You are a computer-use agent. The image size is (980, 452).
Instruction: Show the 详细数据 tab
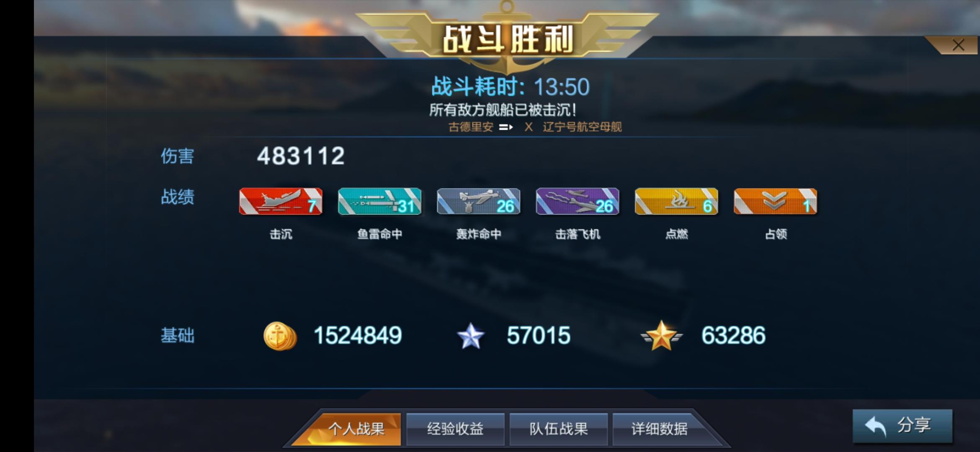click(660, 429)
